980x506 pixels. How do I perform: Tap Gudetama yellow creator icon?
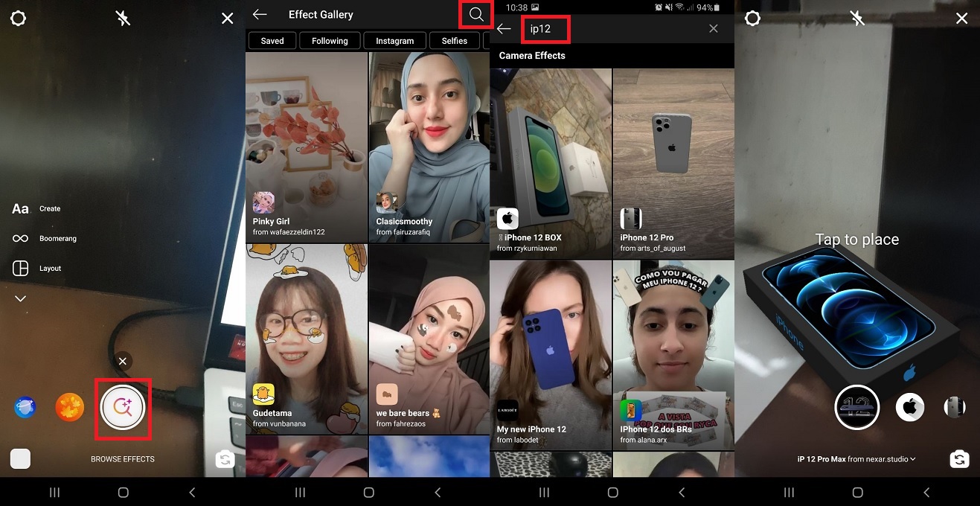coord(263,394)
